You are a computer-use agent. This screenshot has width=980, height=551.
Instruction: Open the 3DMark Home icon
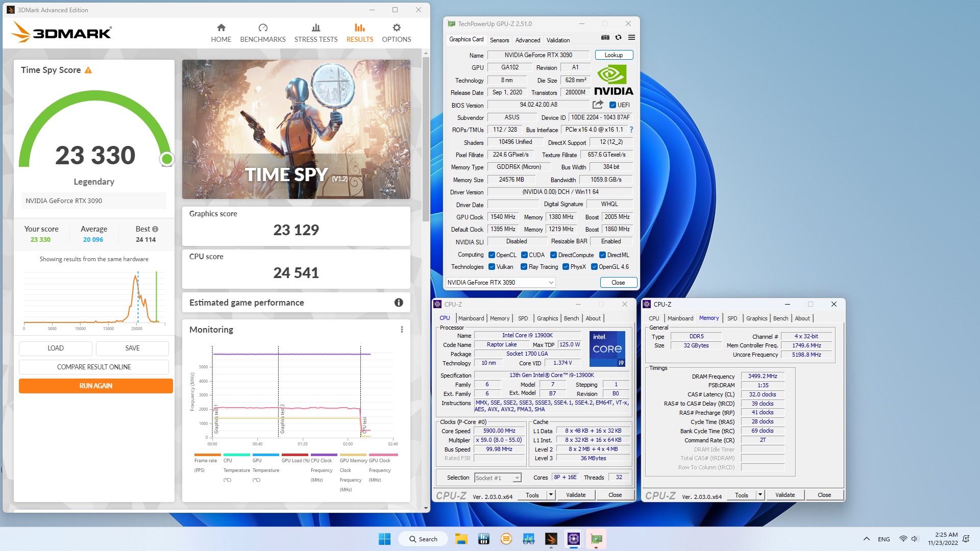click(x=221, y=28)
